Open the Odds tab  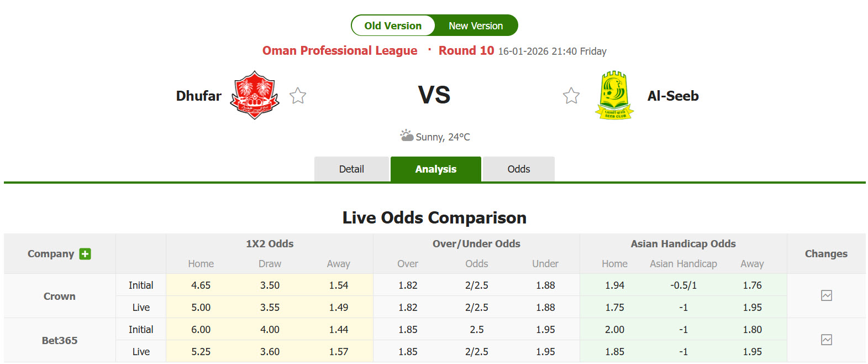(x=518, y=169)
